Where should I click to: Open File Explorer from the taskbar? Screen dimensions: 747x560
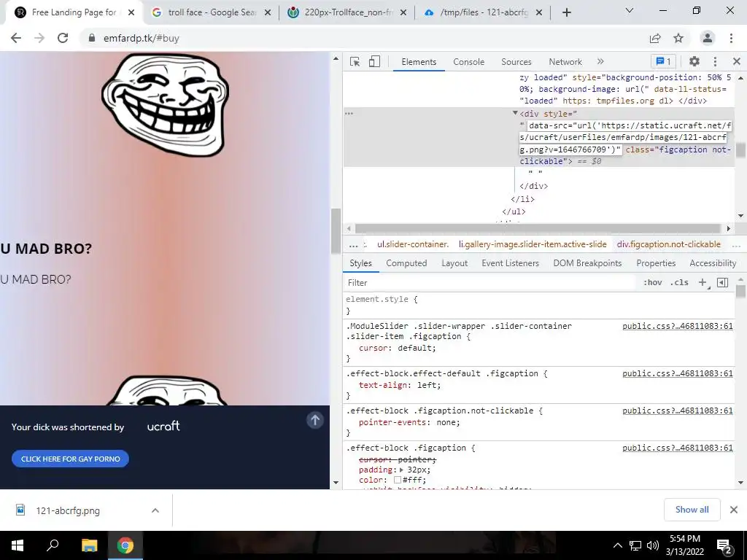click(x=89, y=545)
